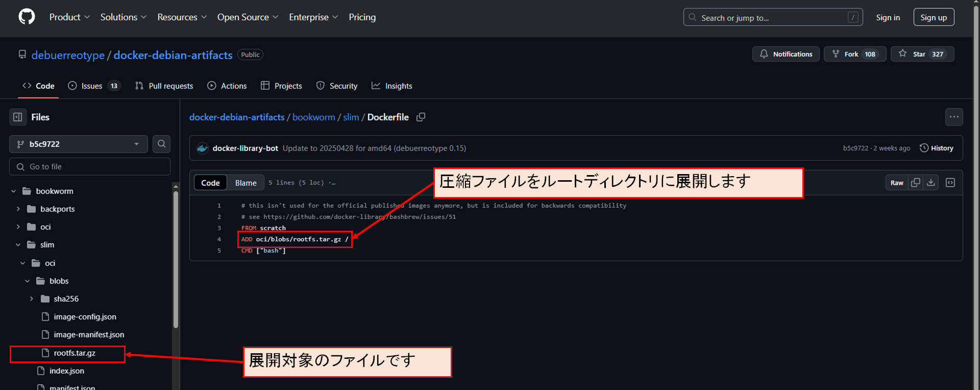Viewport: 980px width, 390px height.
Task: Collapse the bookworm folder
Action: coord(13,191)
